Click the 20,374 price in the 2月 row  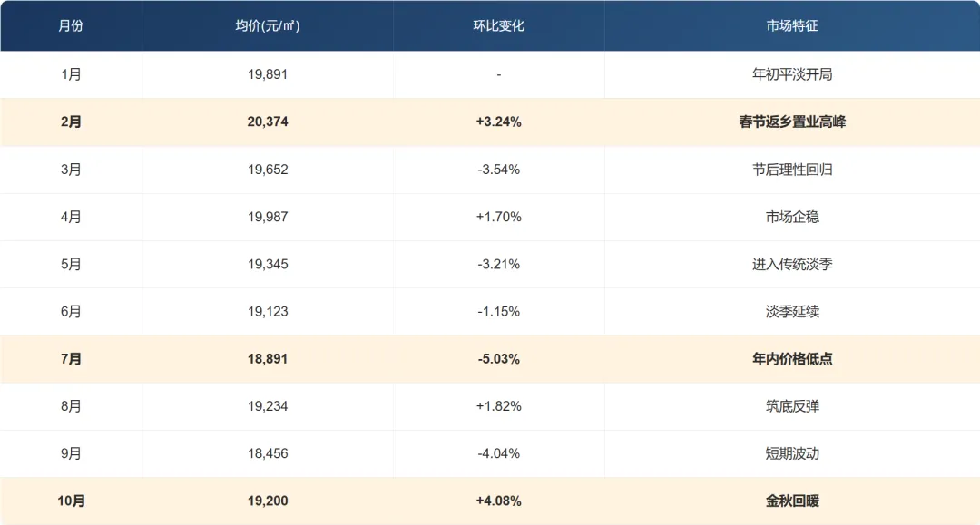(x=267, y=122)
